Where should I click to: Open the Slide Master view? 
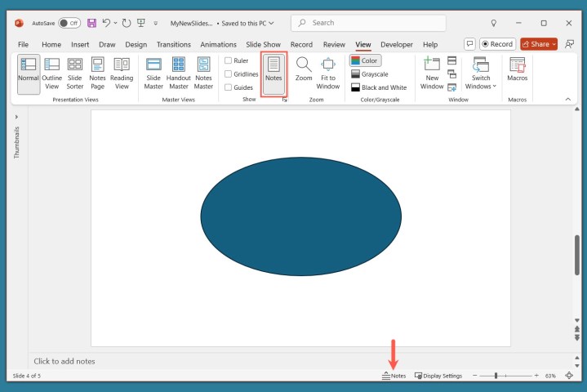(153, 73)
